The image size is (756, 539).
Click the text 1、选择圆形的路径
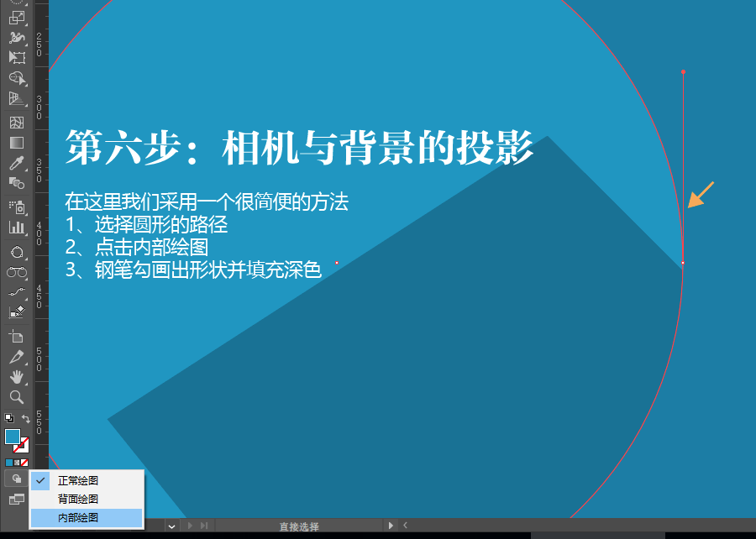point(146,224)
